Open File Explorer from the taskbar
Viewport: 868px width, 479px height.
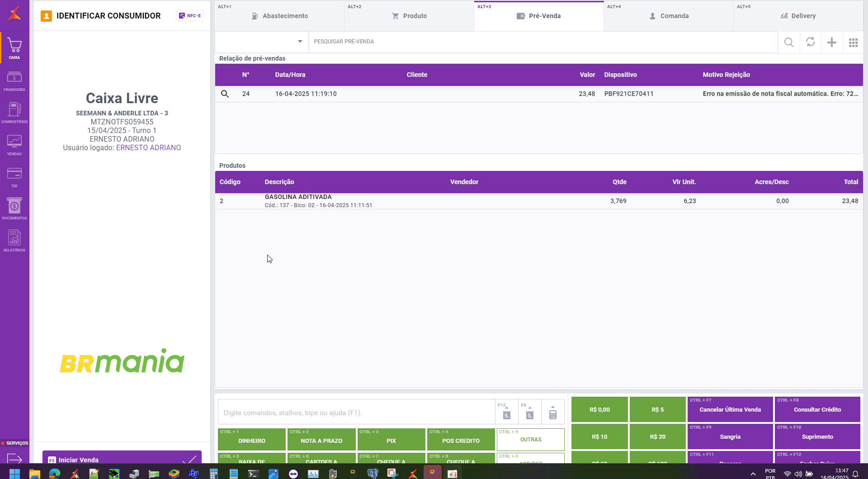point(35,474)
